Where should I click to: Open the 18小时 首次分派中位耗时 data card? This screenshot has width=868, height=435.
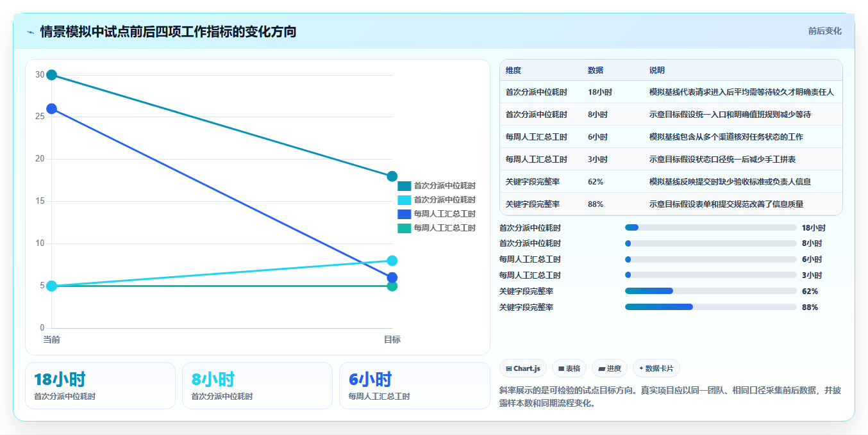click(x=100, y=386)
